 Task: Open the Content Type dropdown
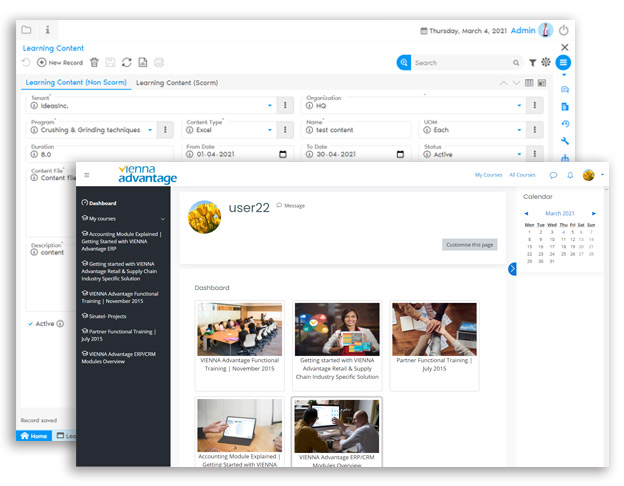pyautogui.click(x=269, y=130)
